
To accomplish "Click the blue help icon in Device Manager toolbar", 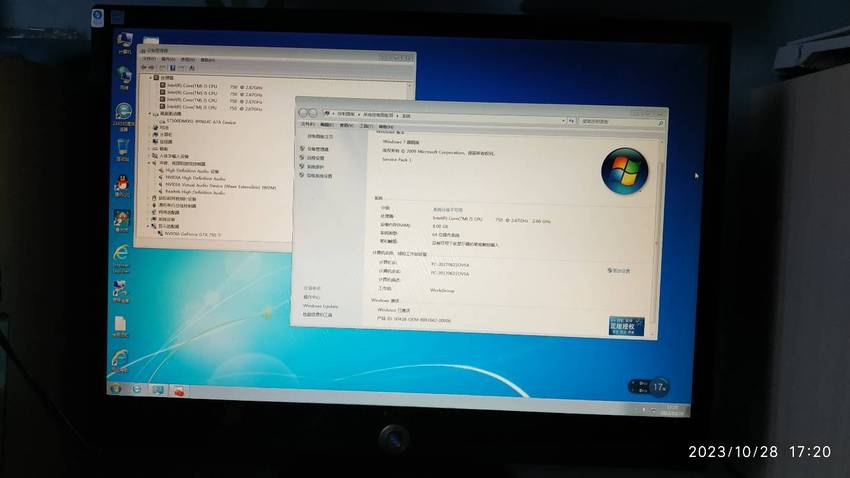I will pyautogui.click(x=172, y=68).
